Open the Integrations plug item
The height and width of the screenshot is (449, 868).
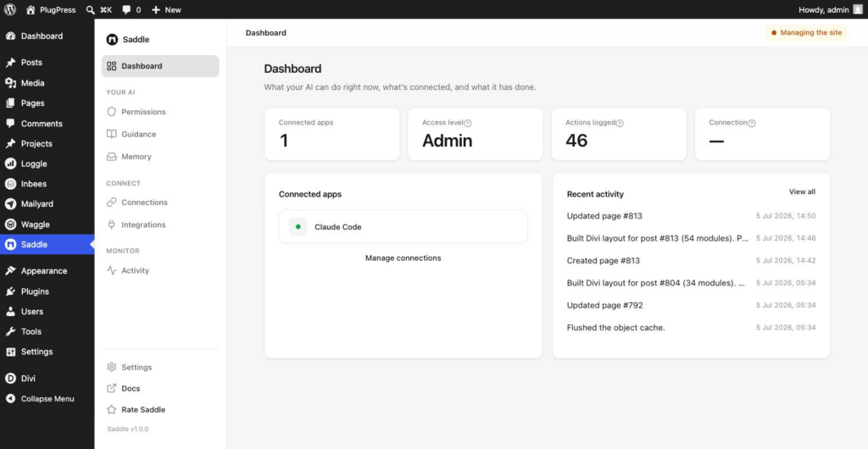coord(160,224)
